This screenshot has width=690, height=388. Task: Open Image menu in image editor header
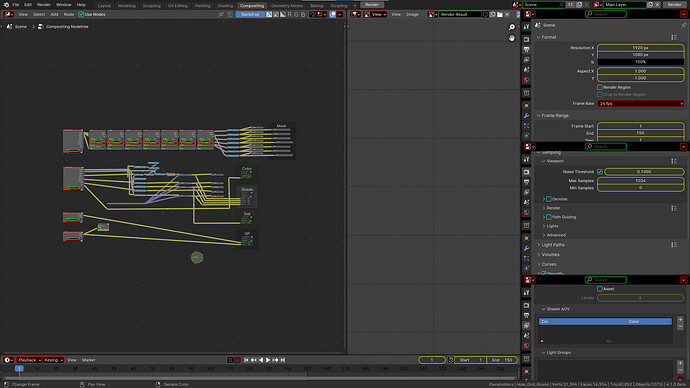pos(412,15)
